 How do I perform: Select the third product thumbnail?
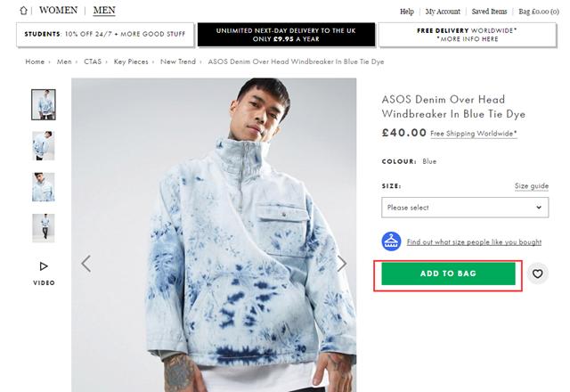[44, 187]
